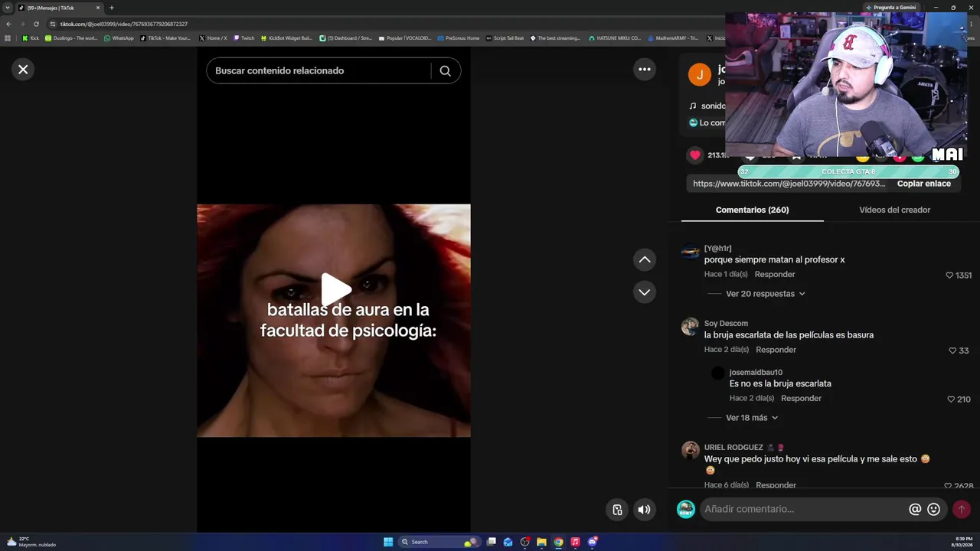The width and height of the screenshot is (980, 551).
Task: Go to next video with down arrow
Action: tap(645, 292)
